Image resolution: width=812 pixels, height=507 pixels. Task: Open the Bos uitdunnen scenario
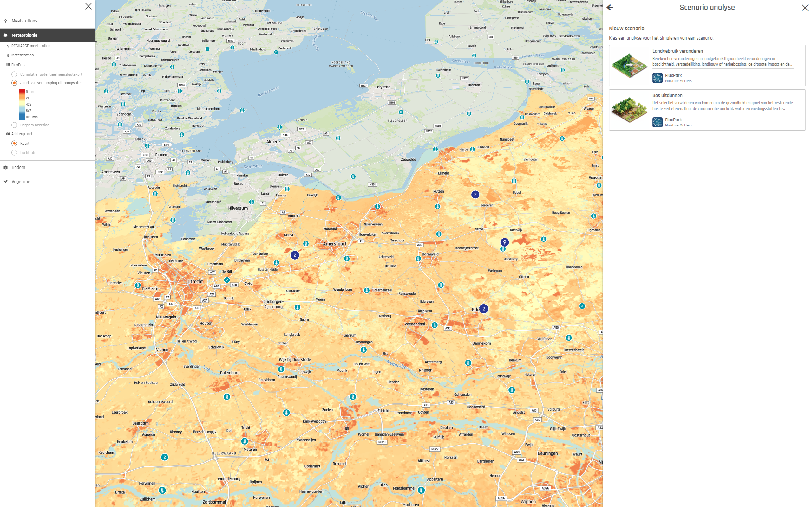(x=707, y=110)
